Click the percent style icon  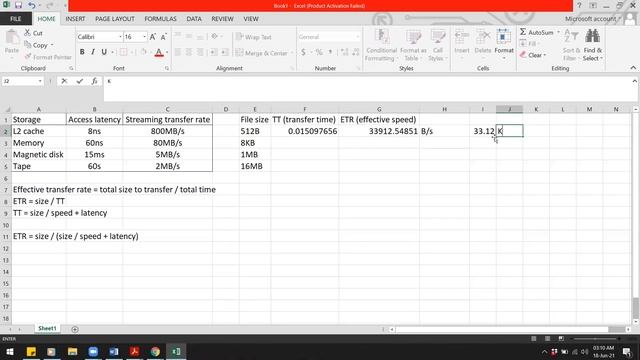coord(319,52)
